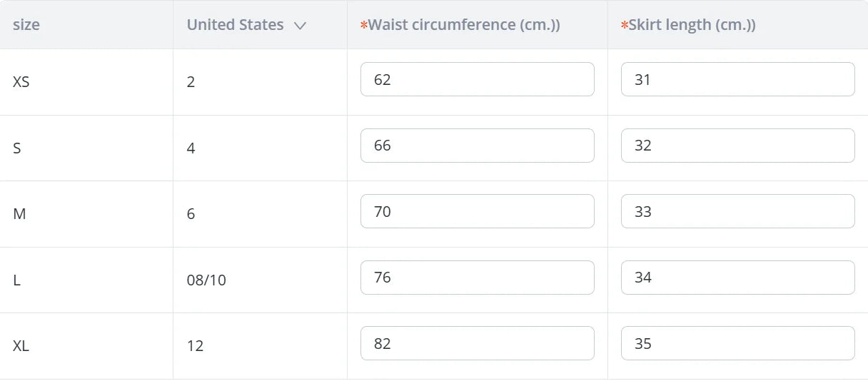Click the 08/10 US size cell

pyautogui.click(x=206, y=280)
